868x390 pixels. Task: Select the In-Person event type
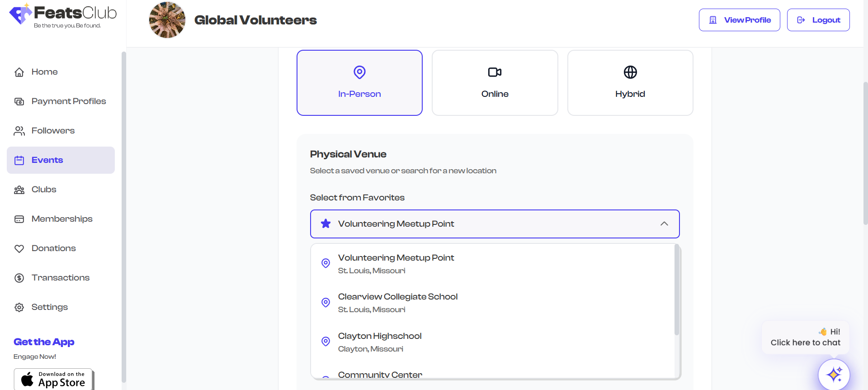point(359,83)
